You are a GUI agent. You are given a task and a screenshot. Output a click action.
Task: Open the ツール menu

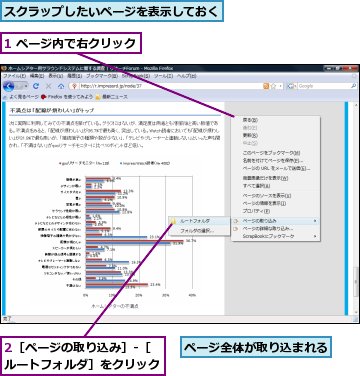[x=163, y=76]
